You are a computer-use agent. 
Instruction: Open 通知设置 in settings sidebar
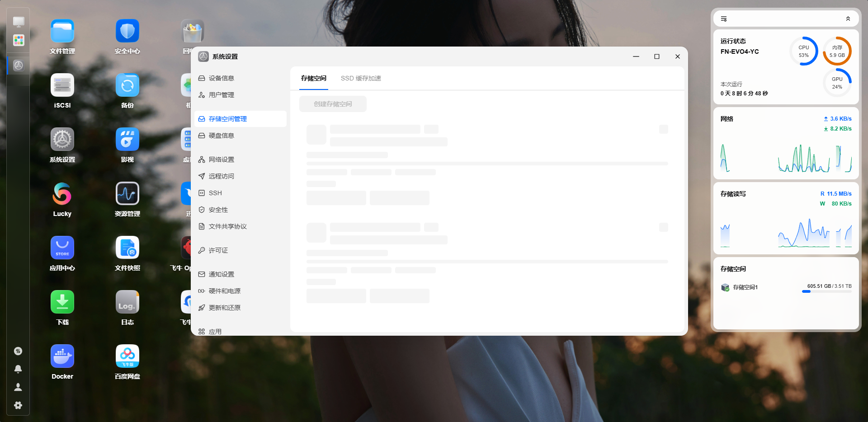coord(241,274)
